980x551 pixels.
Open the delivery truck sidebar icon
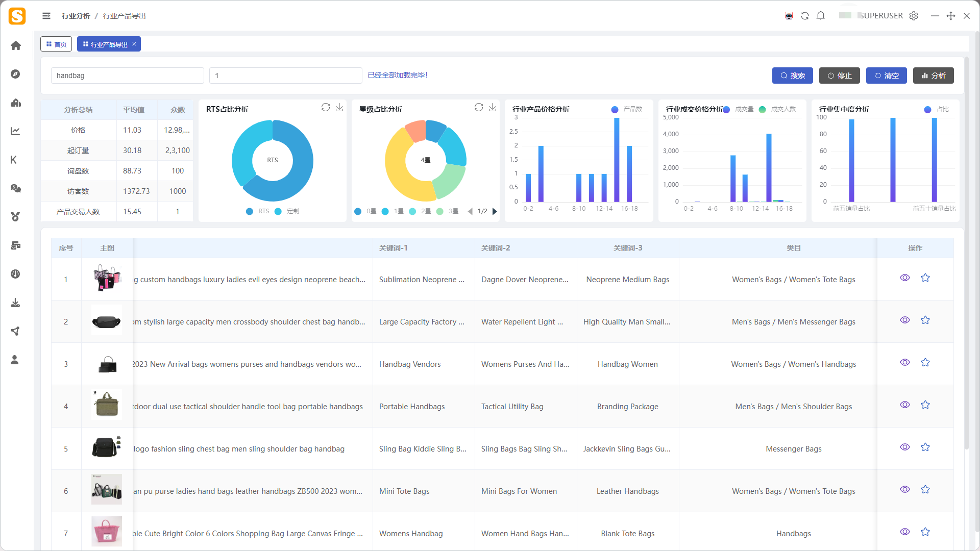click(x=16, y=245)
